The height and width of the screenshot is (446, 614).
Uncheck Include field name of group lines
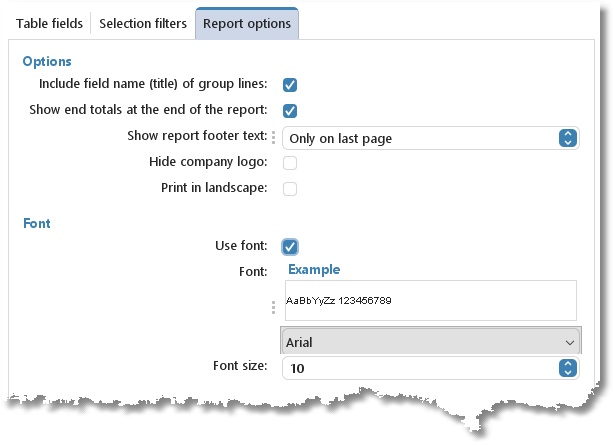(290, 85)
